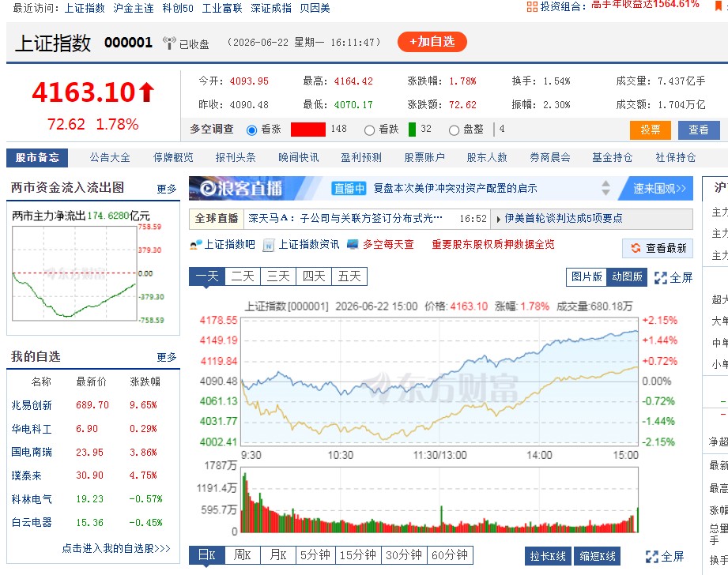
Task: Switch to 15分钟 K-line tab
Action: (358, 555)
